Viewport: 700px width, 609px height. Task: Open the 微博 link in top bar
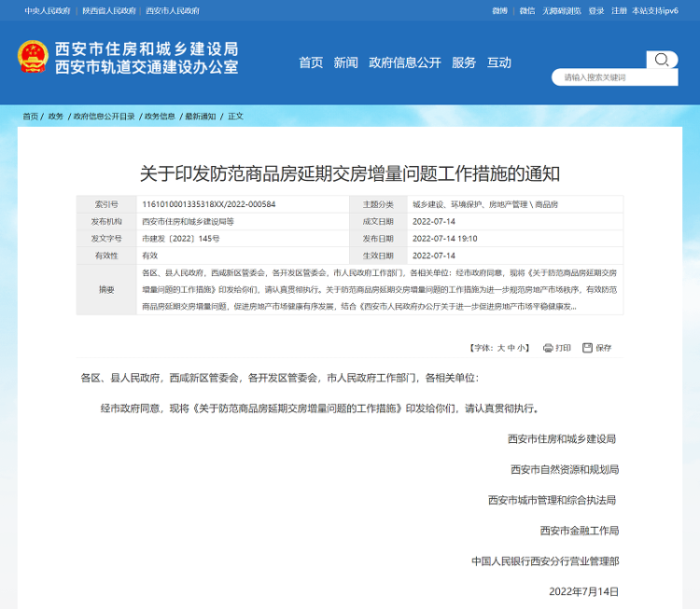[499, 10]
